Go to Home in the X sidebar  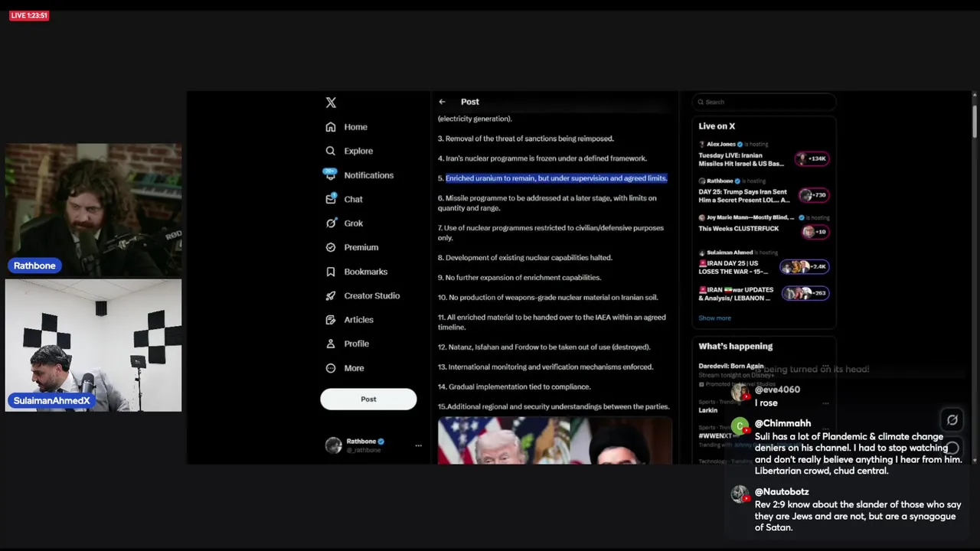coord(346,127)
